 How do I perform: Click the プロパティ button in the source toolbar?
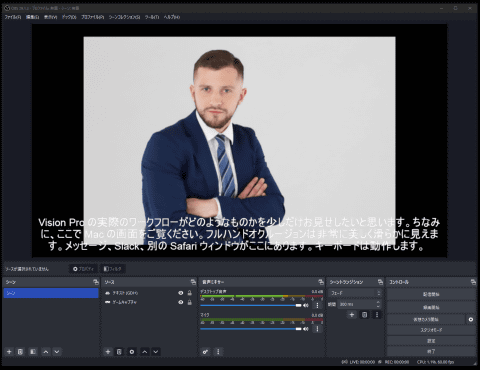(83, 269)
